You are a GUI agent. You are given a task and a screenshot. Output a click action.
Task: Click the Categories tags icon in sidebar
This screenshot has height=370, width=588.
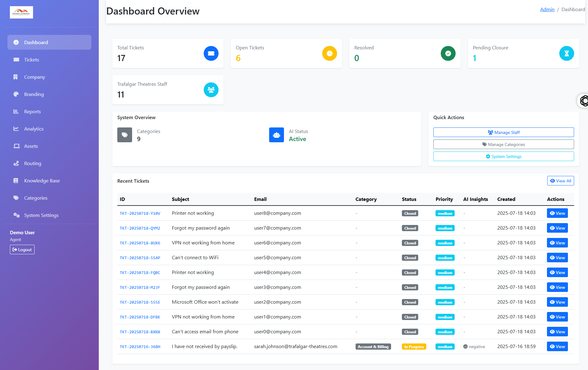point(16,198)
